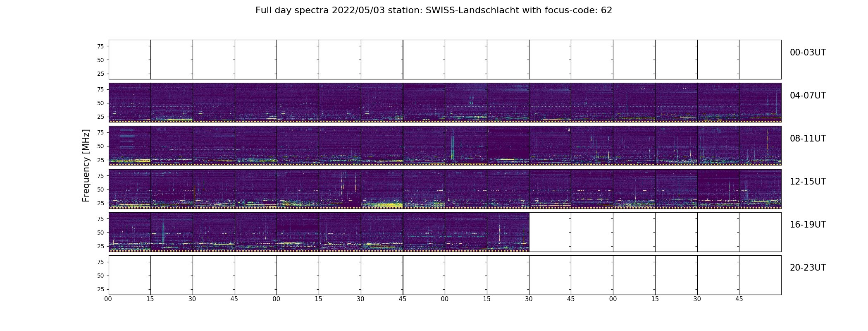
Task: Click the '25' tick of the 00-03UT row
Action: 100,74
